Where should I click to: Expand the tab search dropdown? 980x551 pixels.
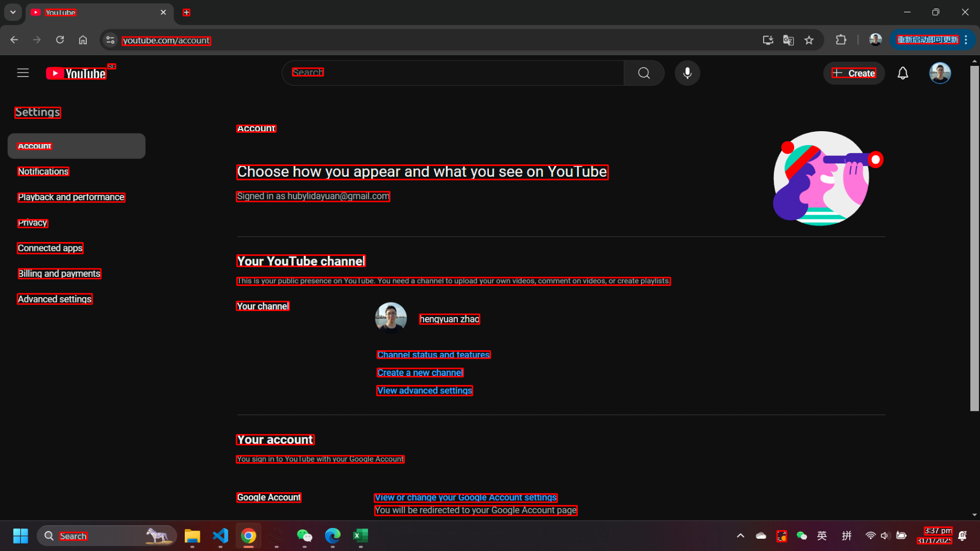click(x=13, y=12)
